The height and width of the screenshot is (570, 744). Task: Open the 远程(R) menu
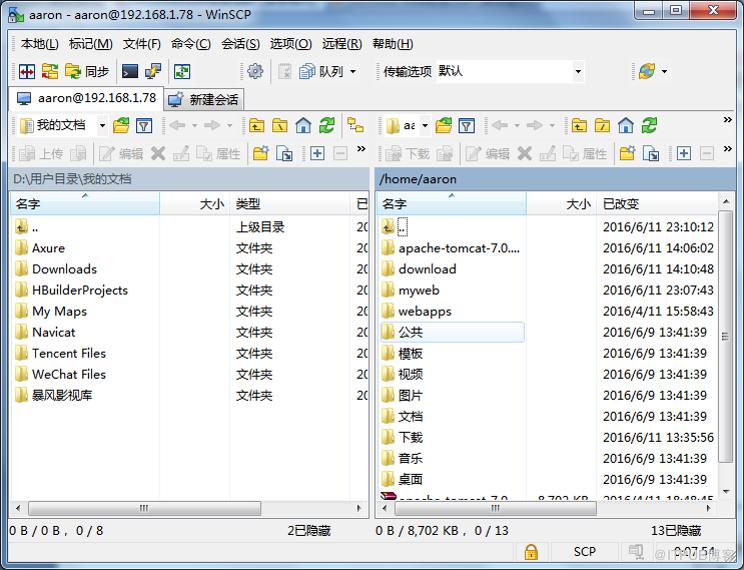click(x=342, y=44)
